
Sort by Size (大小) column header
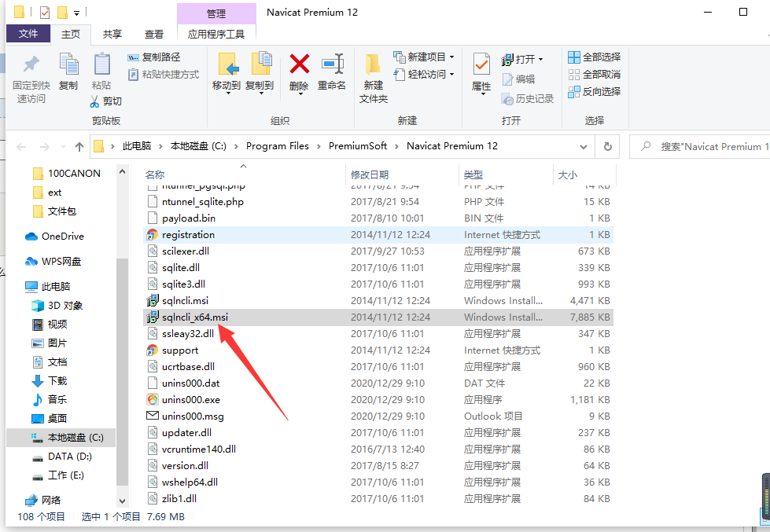point(584,174)
